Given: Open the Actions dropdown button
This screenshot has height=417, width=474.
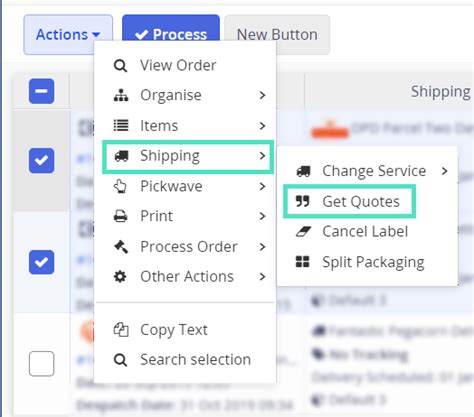Looking at the screenshot, I should 68,34.
